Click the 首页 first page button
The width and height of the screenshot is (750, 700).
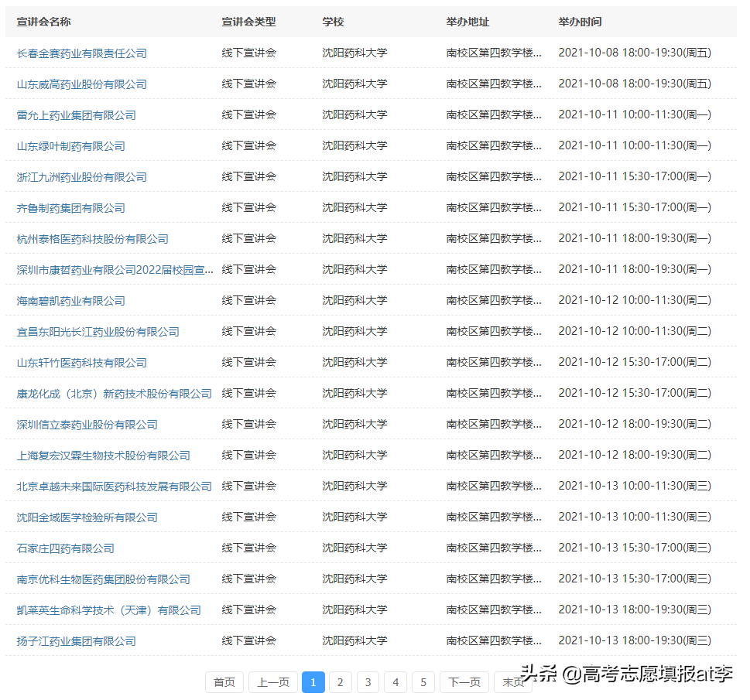click(224, 682)
